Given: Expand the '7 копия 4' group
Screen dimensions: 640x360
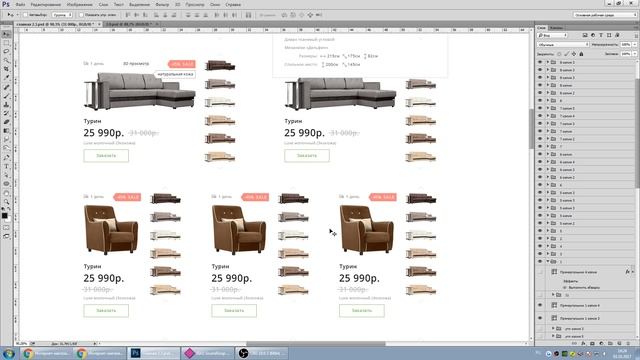Looking at the screenshot, I should pyautogui.click(x=548, y=116).
